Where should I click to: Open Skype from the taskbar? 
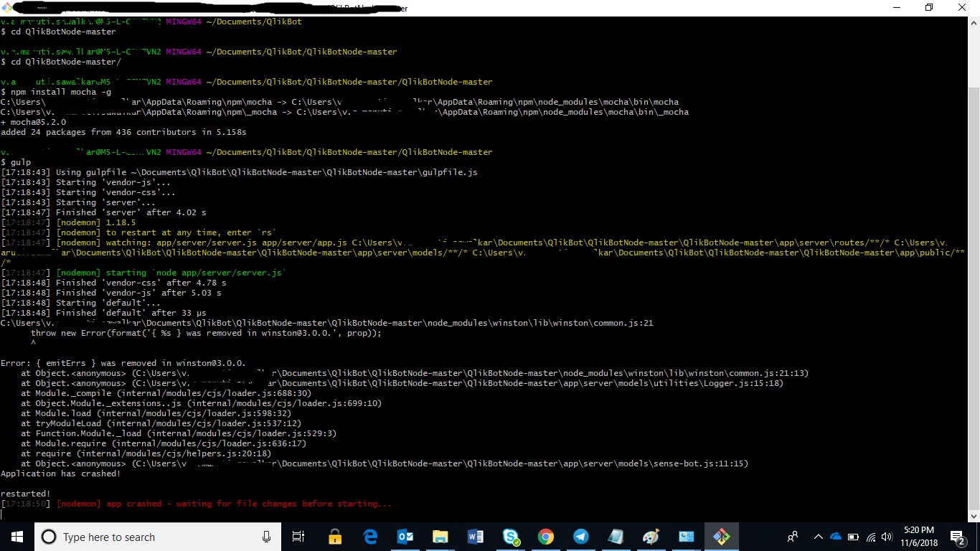(x=511, y=537)
